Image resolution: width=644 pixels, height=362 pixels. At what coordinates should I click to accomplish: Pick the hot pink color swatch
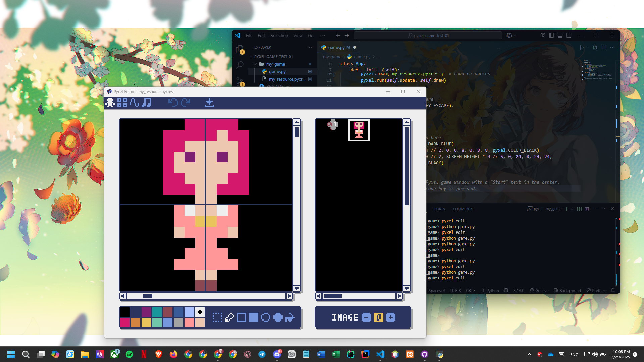pyautogui.click(x=125, y=323)
